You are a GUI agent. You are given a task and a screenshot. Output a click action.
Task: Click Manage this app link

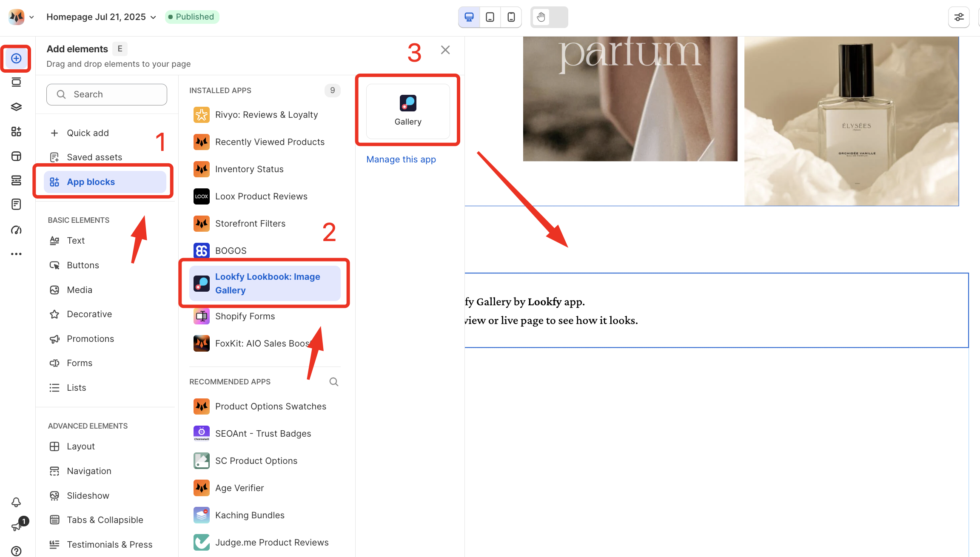click(401, 159)
